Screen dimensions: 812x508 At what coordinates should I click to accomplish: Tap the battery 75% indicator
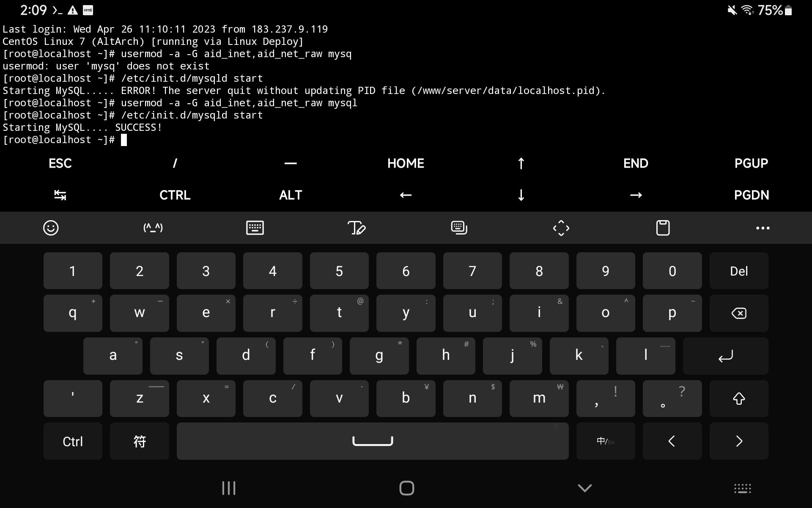[775, 10]
